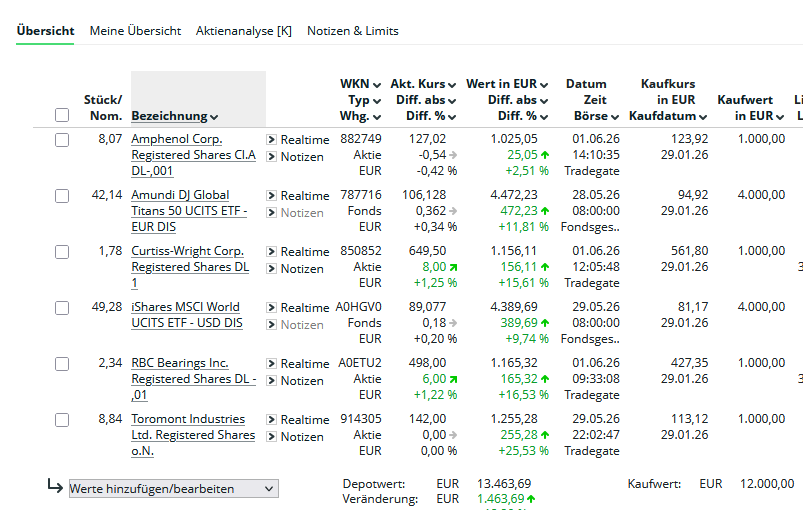Open Notizen arrow icon for iShares MSCI World

click(x=271, y=324)
